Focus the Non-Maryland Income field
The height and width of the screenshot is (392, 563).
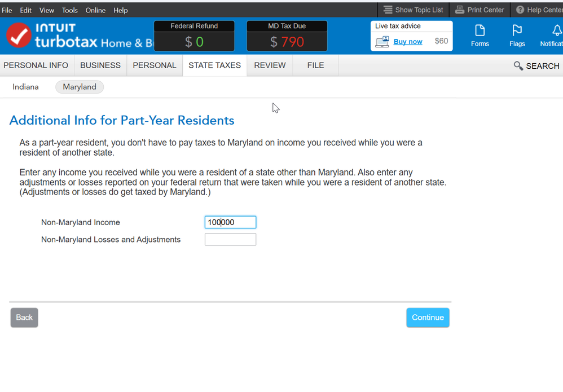[230, 222]
